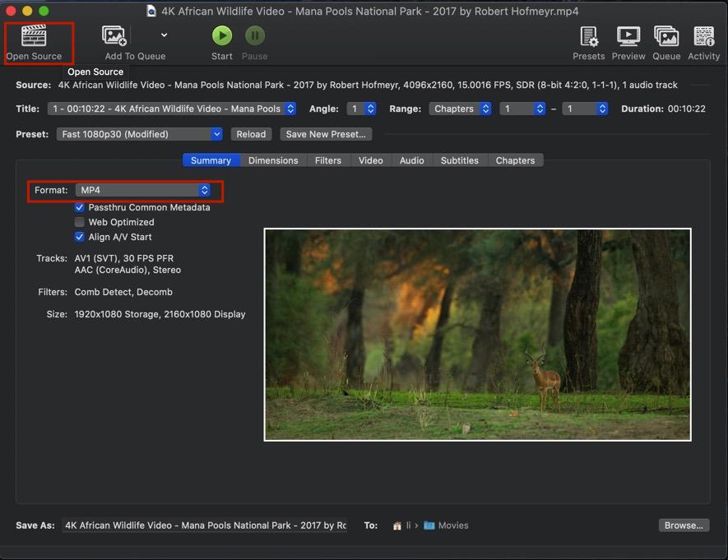Switch to the Dimensions tab

pyautogui.click(x=273, y=160)
